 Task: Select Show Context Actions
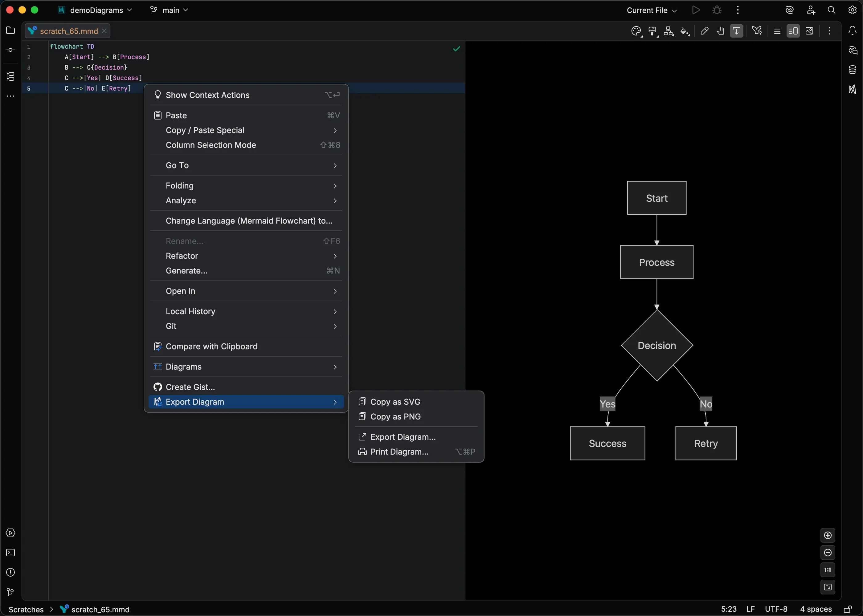click(247, 95)
